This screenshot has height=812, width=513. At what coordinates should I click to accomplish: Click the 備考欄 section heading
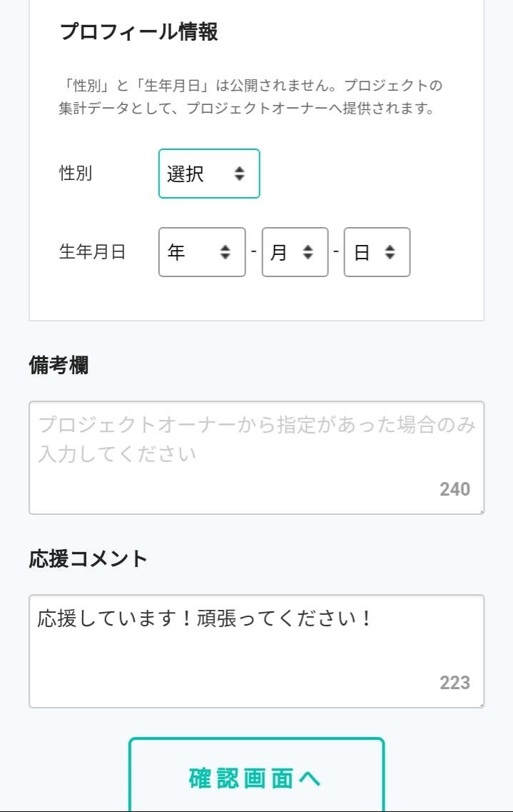click(59, 366)
